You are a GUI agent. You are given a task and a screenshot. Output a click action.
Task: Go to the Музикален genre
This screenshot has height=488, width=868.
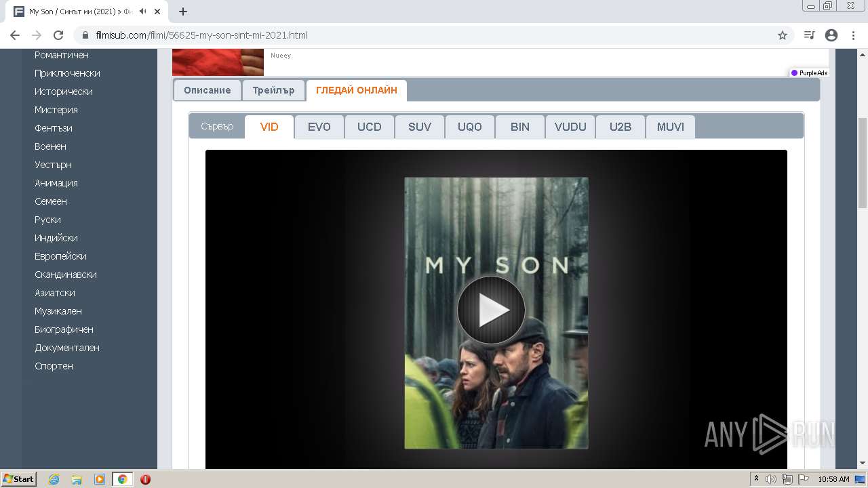(58, 311)
